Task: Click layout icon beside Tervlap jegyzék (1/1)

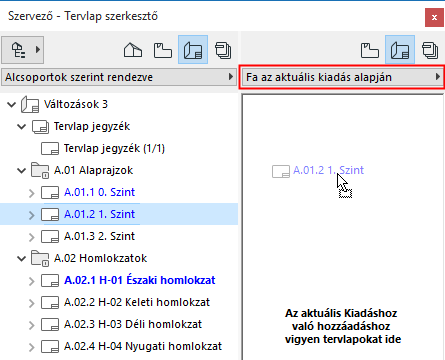Action: (x=50, y=149)
